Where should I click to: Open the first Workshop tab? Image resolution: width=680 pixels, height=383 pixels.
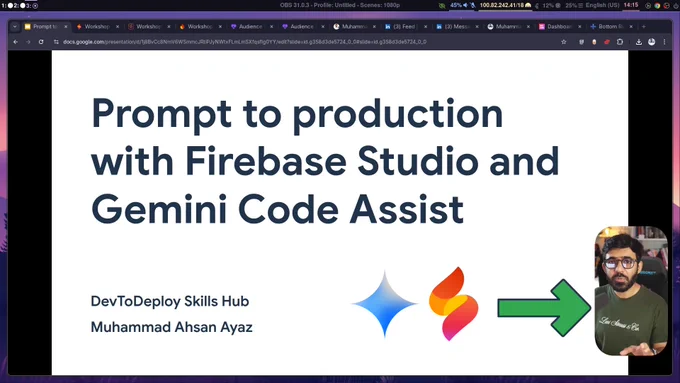[x=97, y=27]
